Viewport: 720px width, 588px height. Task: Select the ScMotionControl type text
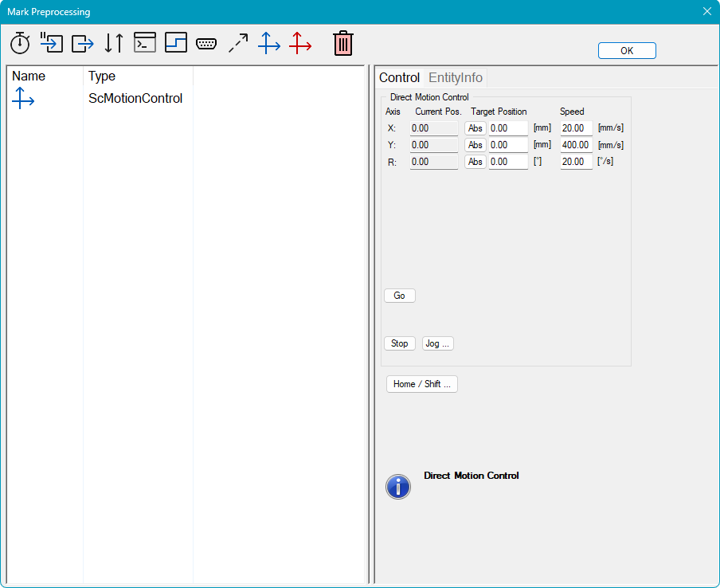click(x=135, y=98)
